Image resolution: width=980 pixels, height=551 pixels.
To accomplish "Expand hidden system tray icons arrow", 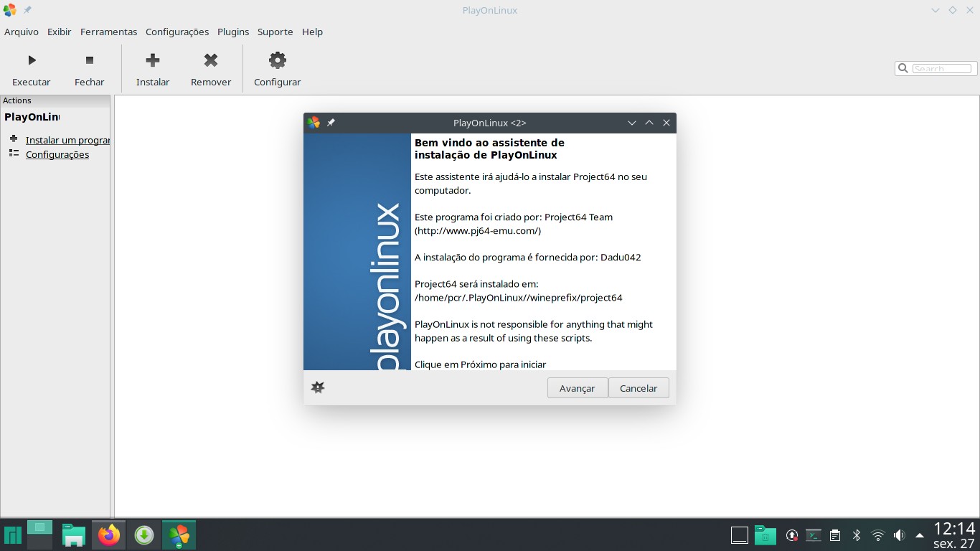I will 920,535.
